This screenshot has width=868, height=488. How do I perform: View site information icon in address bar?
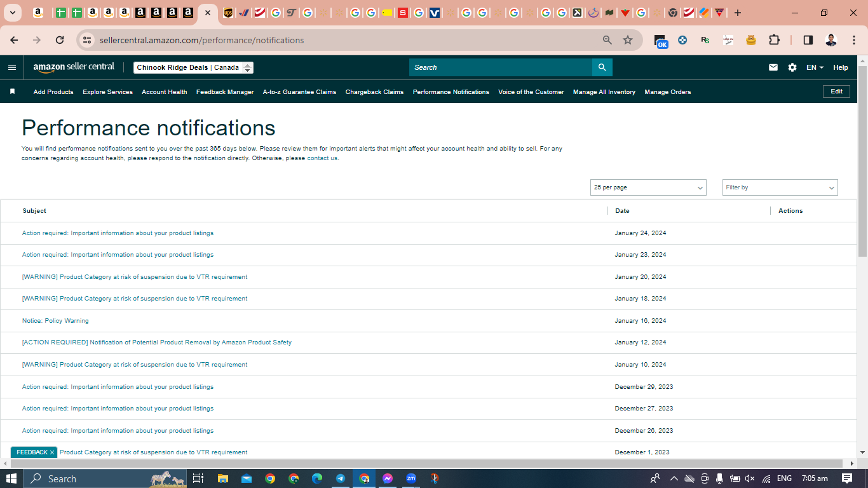88,40
